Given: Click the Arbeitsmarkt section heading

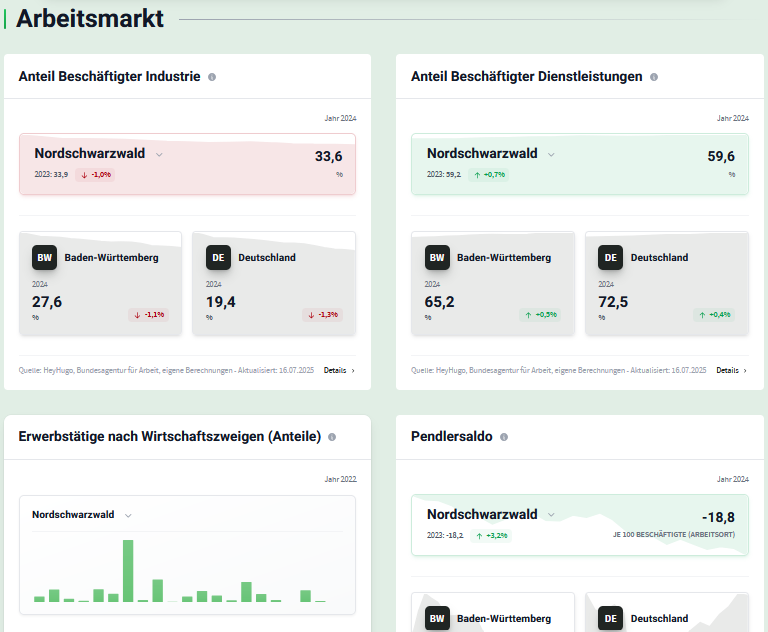Looking at the screenshot, I should 90,19.
